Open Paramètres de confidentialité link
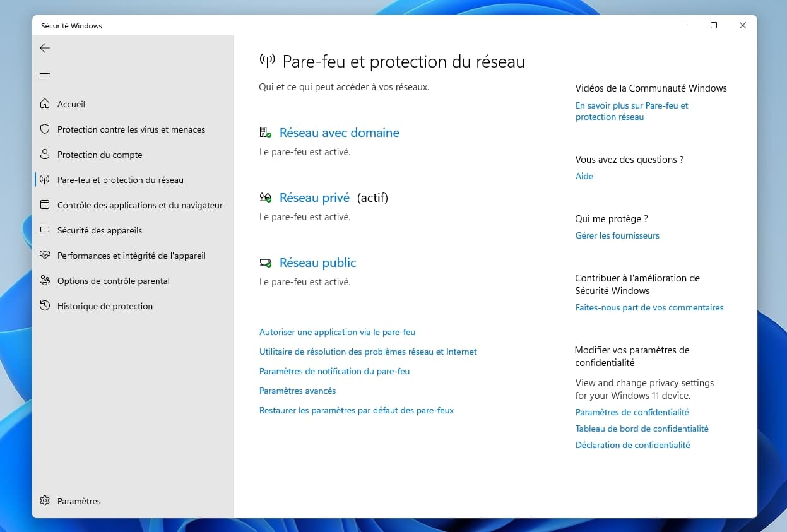Viewport: 787px width, 532px height. click(x=632, y=412)
